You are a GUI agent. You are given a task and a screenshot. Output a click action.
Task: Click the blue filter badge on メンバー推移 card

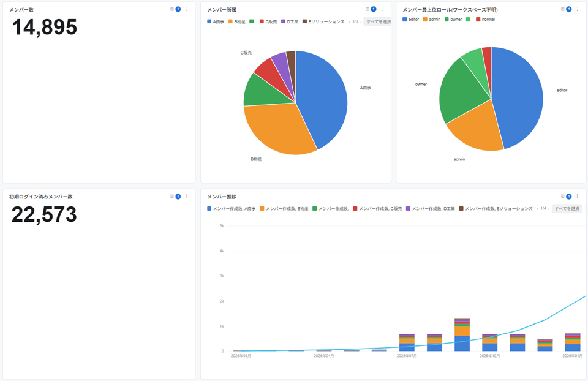coord(569,196)
